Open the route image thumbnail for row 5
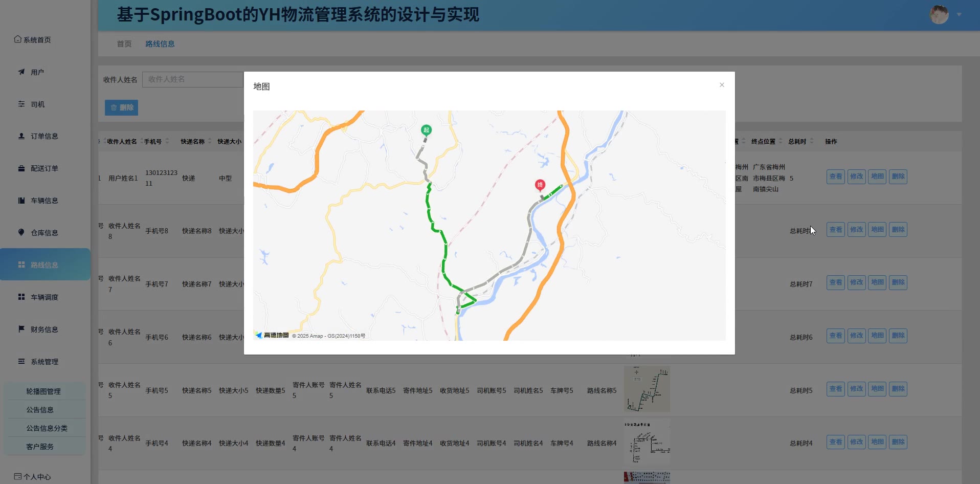 [x=647, y=389]
